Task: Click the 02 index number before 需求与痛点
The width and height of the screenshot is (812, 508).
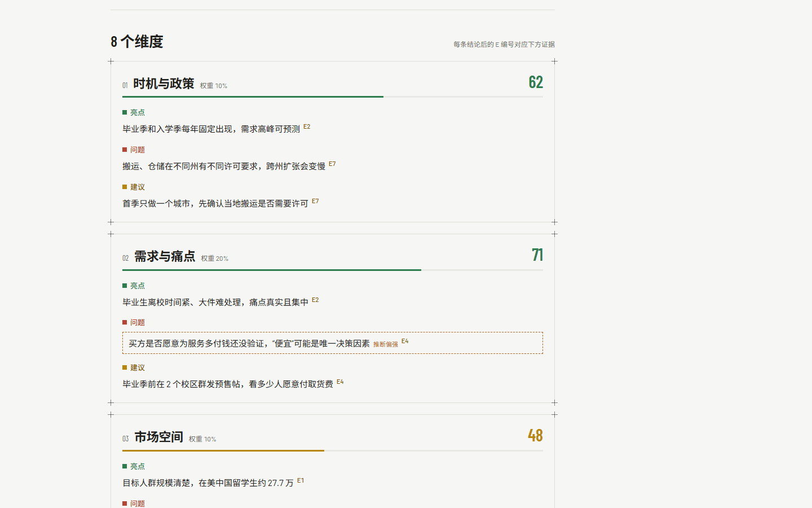Action: 126,259
